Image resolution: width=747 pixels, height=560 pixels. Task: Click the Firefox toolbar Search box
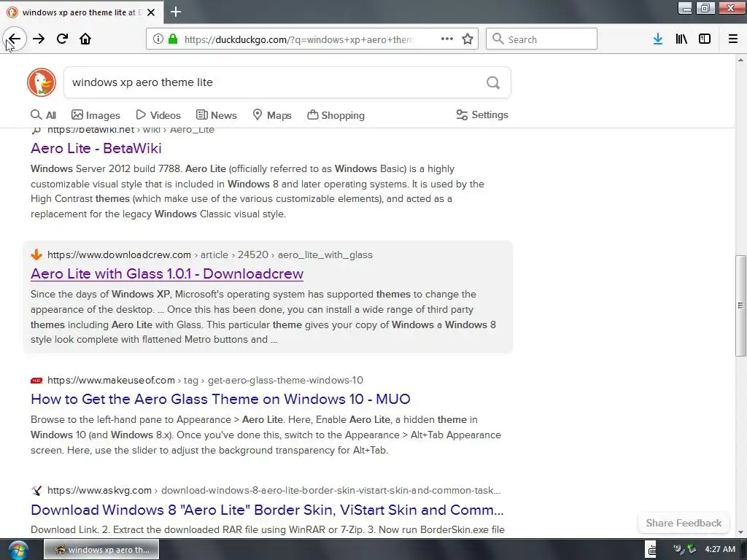coord(542,39)
